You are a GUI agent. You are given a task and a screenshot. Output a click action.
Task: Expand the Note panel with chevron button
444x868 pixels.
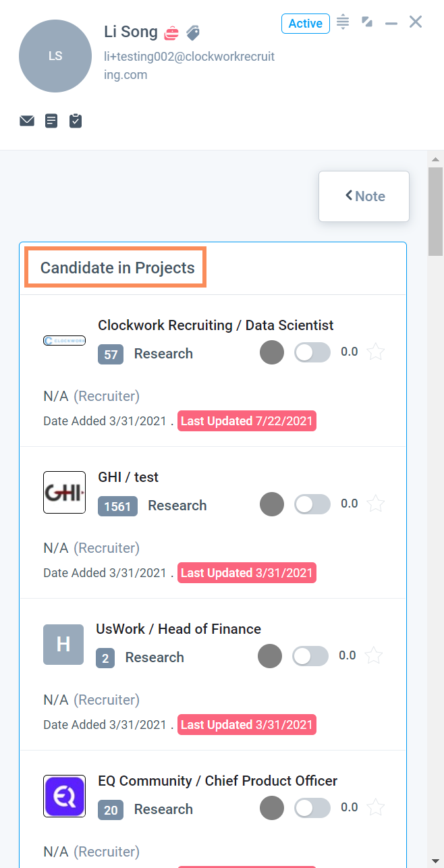[x=364, y=196]
